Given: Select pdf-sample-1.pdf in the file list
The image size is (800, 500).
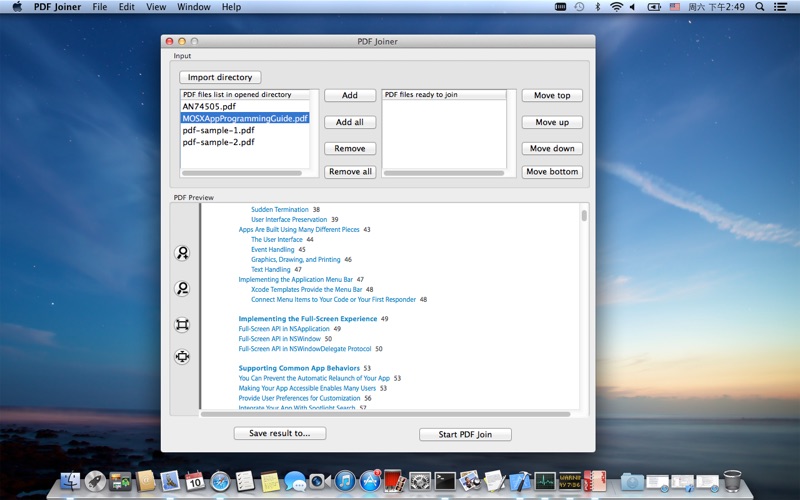Looking at the screenshot, I should [x=245, y=130].
